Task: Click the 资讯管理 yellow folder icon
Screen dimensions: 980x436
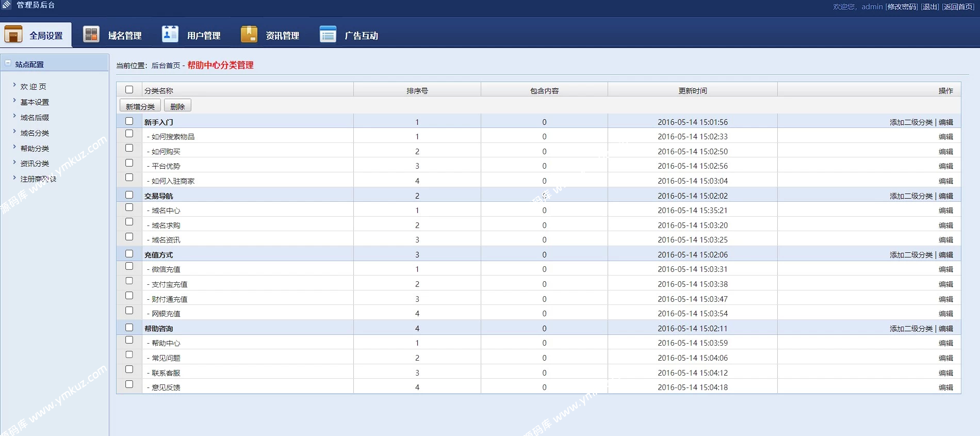Action: (249, 35)
